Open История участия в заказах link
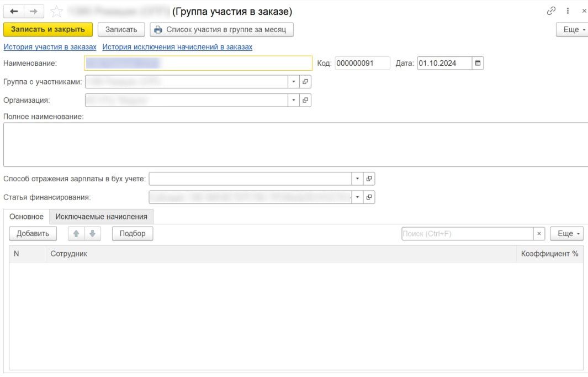Viewport: 588px width, 377px height. click(50, 47)
